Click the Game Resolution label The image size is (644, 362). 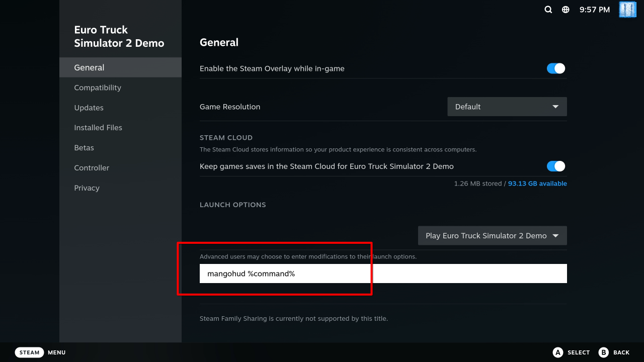click(x=230, y=107)
